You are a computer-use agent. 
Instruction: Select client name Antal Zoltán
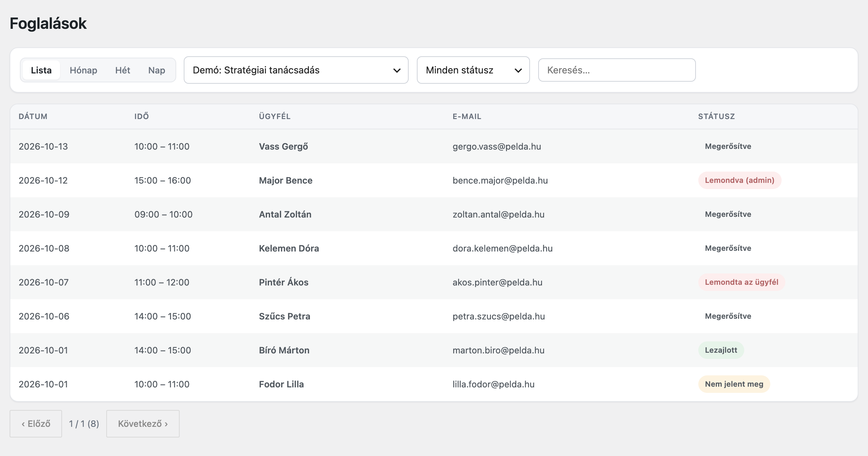(x=285, y=214)
